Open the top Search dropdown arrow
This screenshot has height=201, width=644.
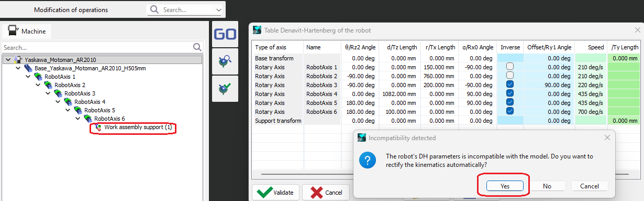(218, 10)
